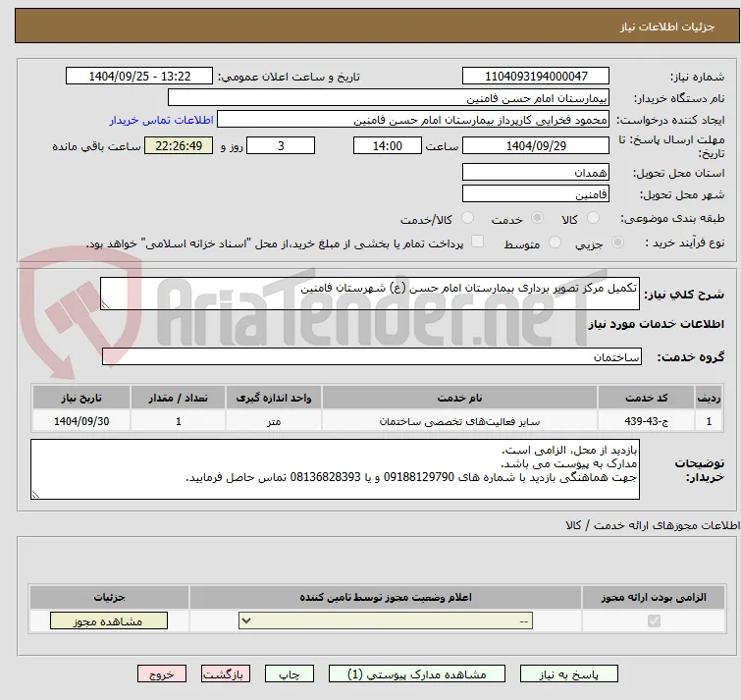Click the need date cell 1404/09/30
The image size is (741, 700).
(81, 421)
